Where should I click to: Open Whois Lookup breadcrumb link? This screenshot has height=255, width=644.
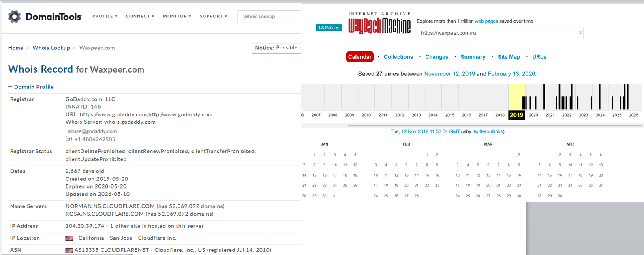pyautogui.click(x=51, y=48)
